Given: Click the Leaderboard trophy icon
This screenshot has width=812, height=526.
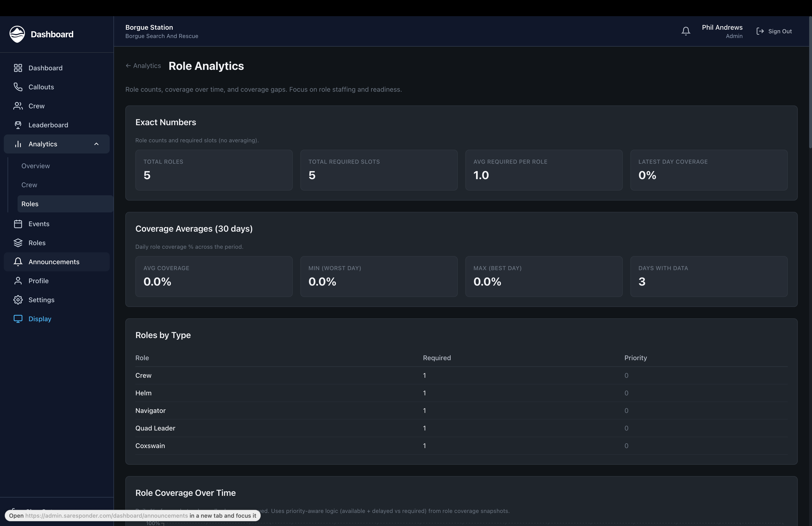Looking at the screenshot, I should pos(18,125).
